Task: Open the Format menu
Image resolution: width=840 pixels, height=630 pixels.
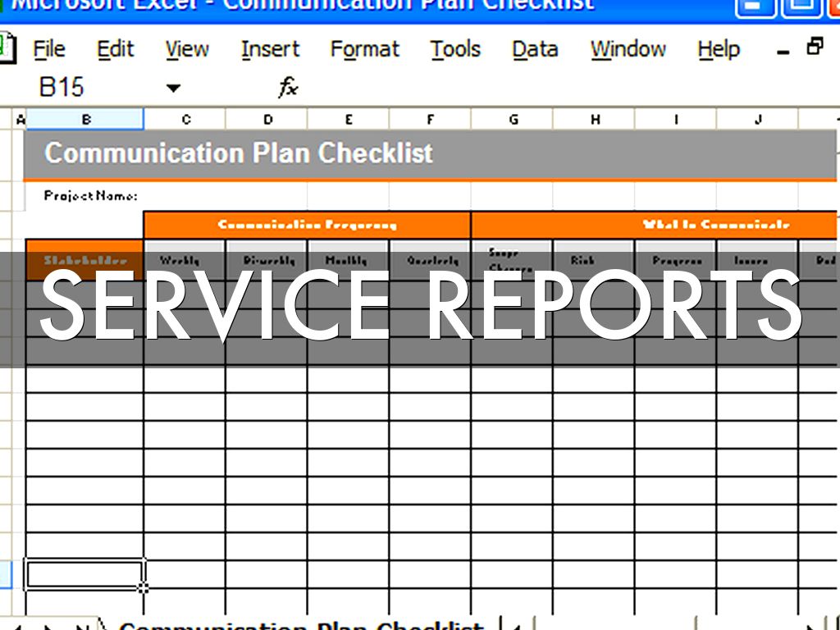Action: click(364, 49)
